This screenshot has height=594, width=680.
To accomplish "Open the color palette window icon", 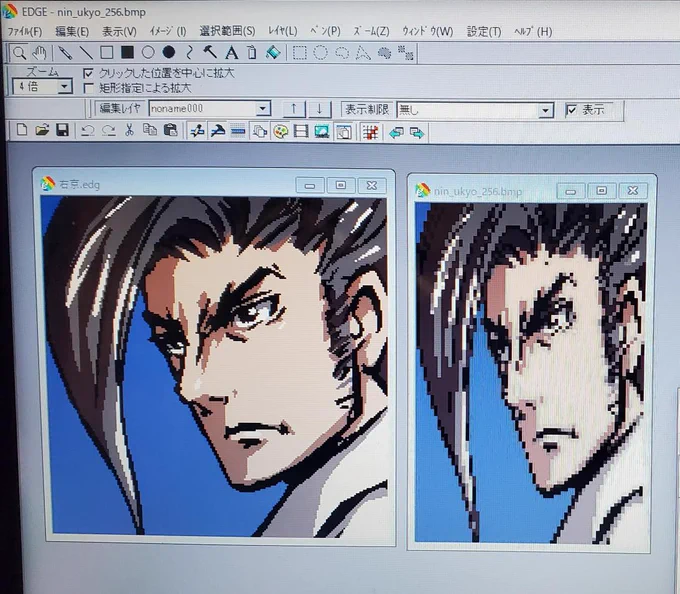I will click(x=281, y=132).
